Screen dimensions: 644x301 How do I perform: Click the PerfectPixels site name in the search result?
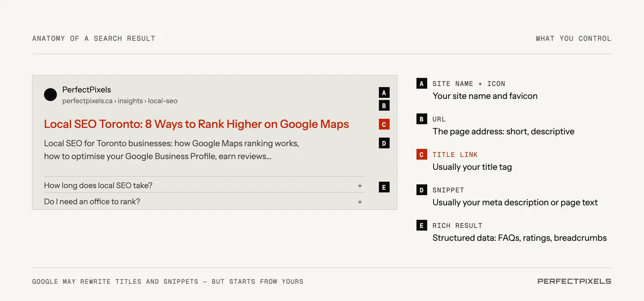click(86, 90)
